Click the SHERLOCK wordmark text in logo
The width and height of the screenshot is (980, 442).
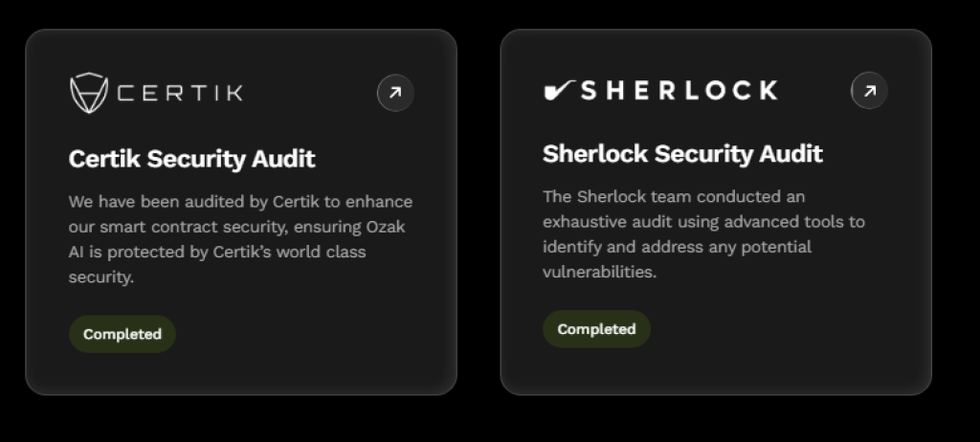679,91
